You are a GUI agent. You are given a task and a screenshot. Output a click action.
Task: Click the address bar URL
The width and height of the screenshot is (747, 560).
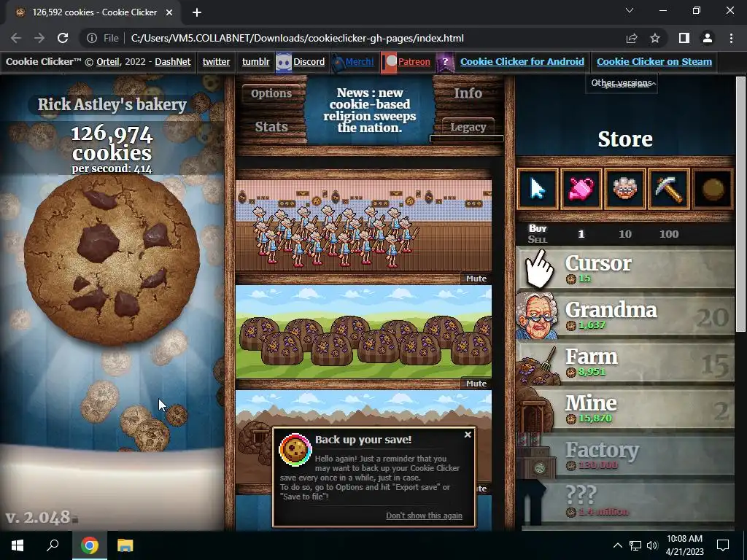click(298, 38)
